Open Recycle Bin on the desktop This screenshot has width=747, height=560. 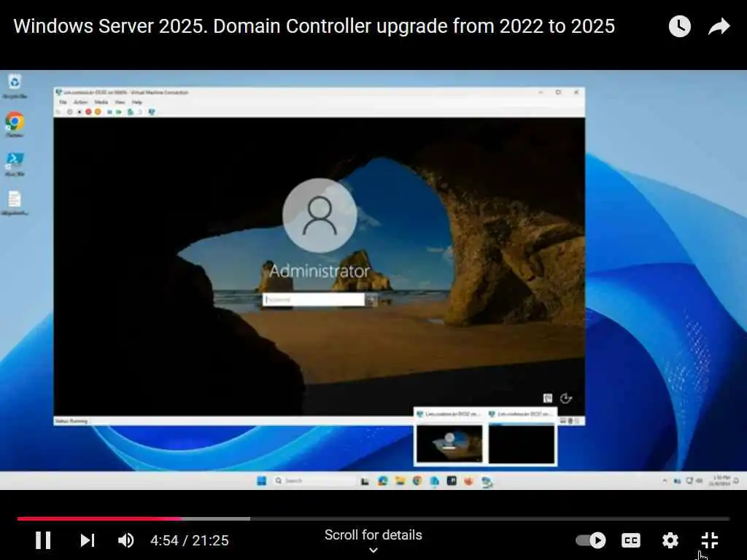click(x=15, y=87)
